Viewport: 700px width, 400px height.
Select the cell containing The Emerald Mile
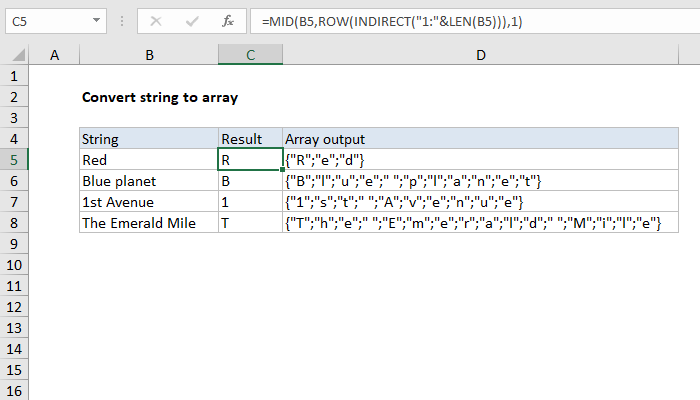click(x=149, y=223)
